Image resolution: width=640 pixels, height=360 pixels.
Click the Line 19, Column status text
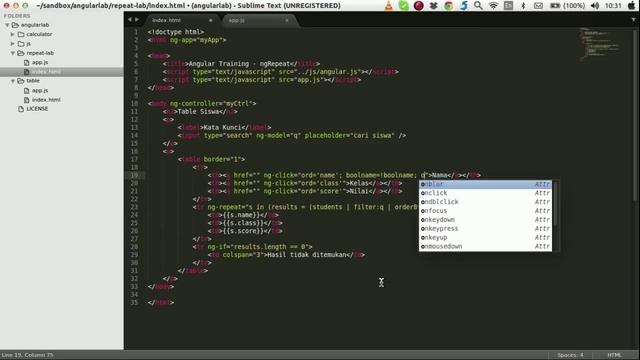[27, 355]
